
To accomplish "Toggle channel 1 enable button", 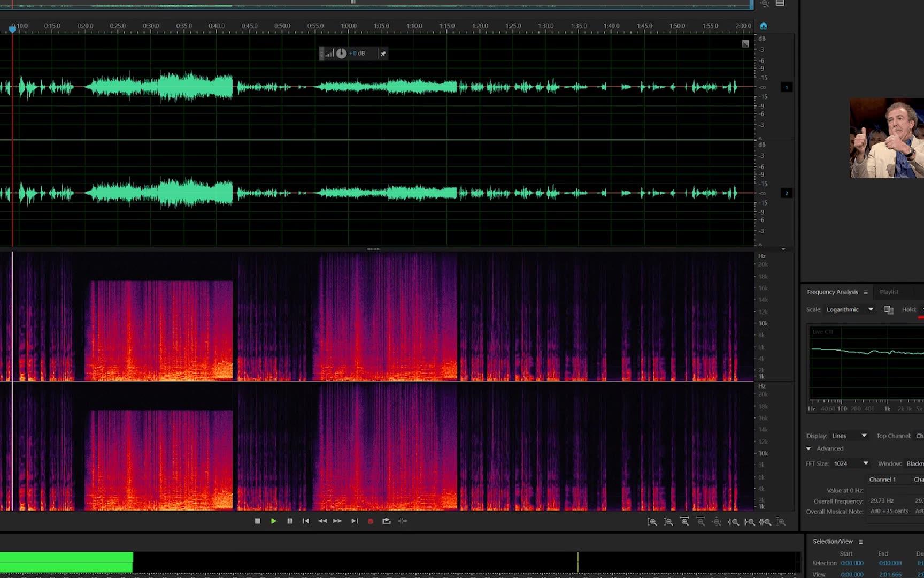I will (787, 87).
